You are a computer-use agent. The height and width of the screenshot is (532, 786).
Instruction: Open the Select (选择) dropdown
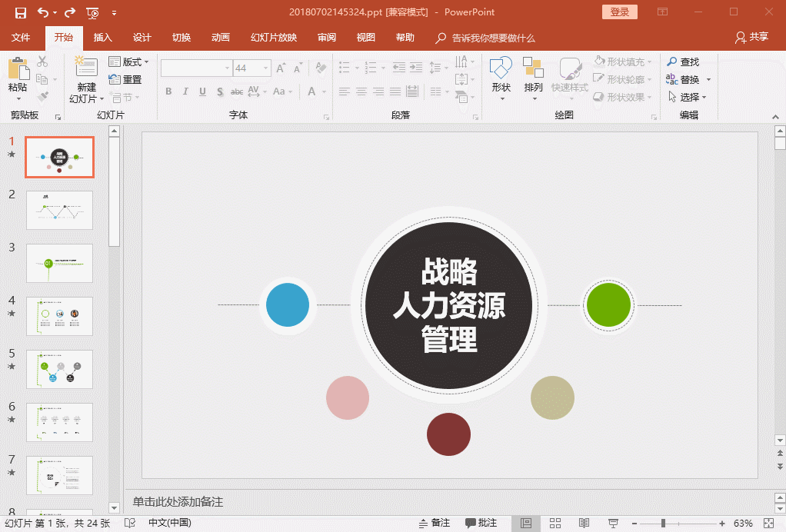click(x=688, y=98)
